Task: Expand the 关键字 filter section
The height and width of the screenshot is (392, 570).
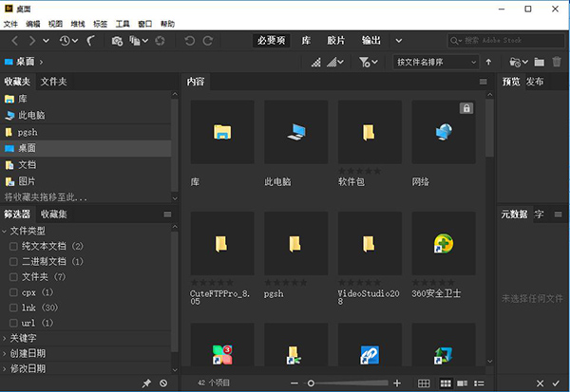Action: pos(28,338)
